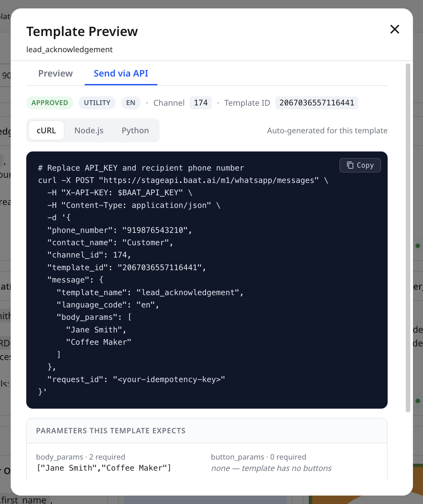423x504 pixels.
Task: Click 'button_params · 0 required' label
Action: pyautogui.click(x=259, y=457)
